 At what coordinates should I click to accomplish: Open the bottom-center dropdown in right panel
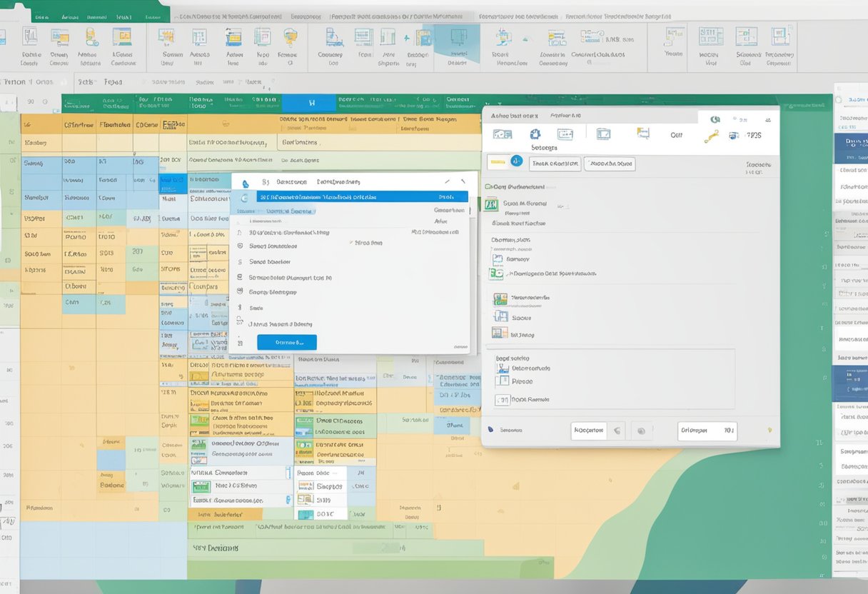click(x=590, y=431)
